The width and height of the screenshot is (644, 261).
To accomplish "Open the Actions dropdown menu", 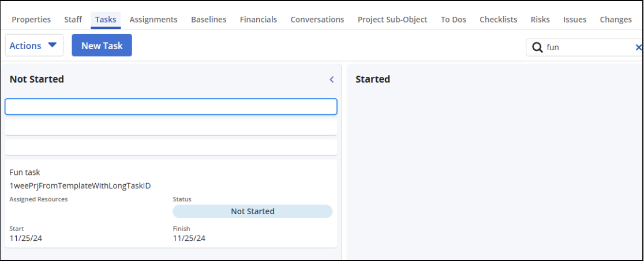I will pos(34,46).
